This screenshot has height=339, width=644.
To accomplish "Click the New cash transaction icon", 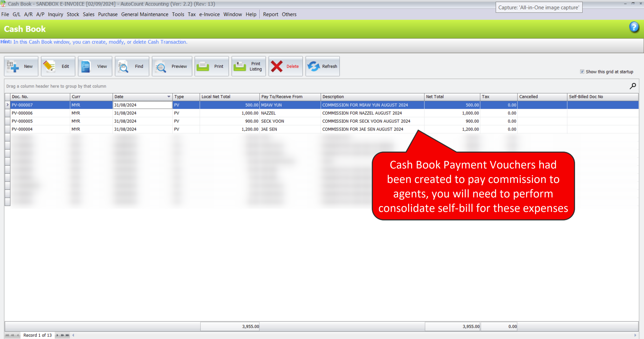I will [13, 66].
